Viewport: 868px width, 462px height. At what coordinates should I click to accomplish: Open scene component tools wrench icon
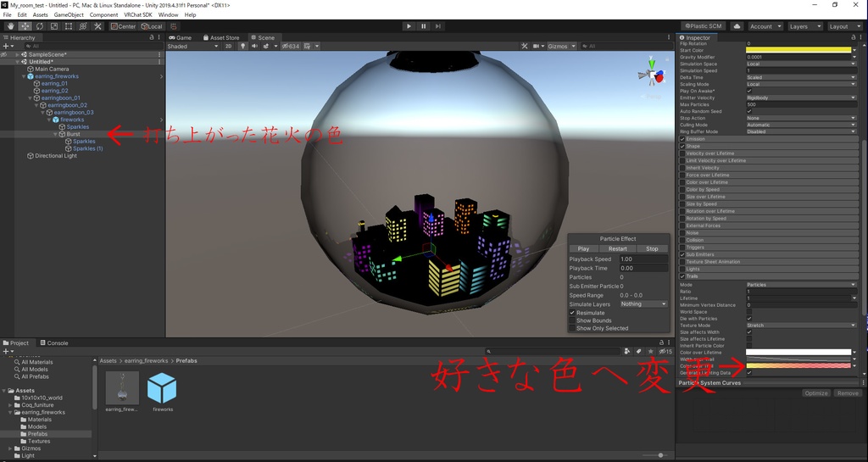click(524, 46)
